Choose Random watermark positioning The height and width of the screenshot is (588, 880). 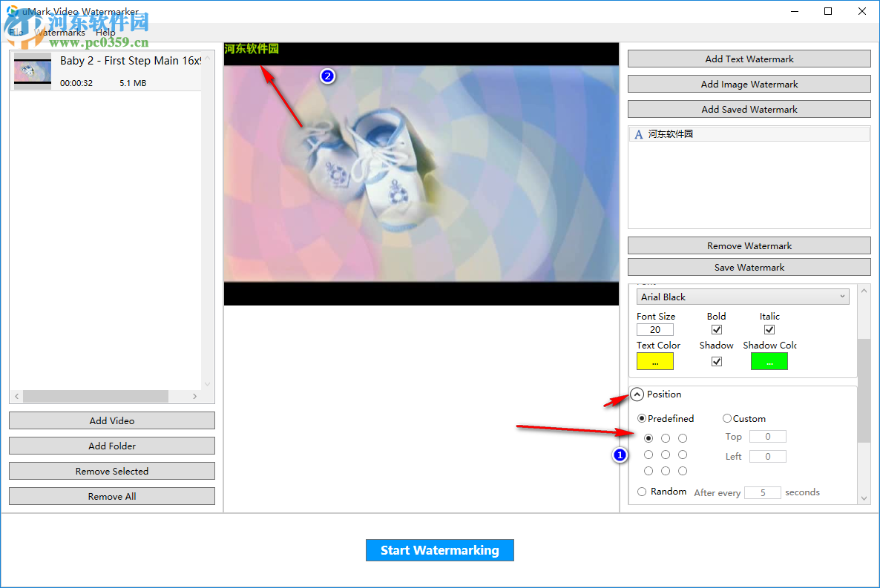(x=641, y=491)
